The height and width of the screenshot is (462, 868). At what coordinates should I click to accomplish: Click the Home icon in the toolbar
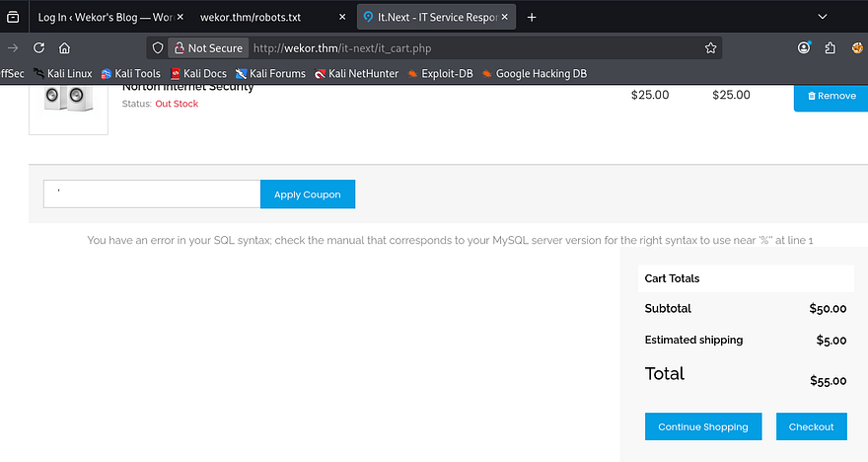coord(64,47)
